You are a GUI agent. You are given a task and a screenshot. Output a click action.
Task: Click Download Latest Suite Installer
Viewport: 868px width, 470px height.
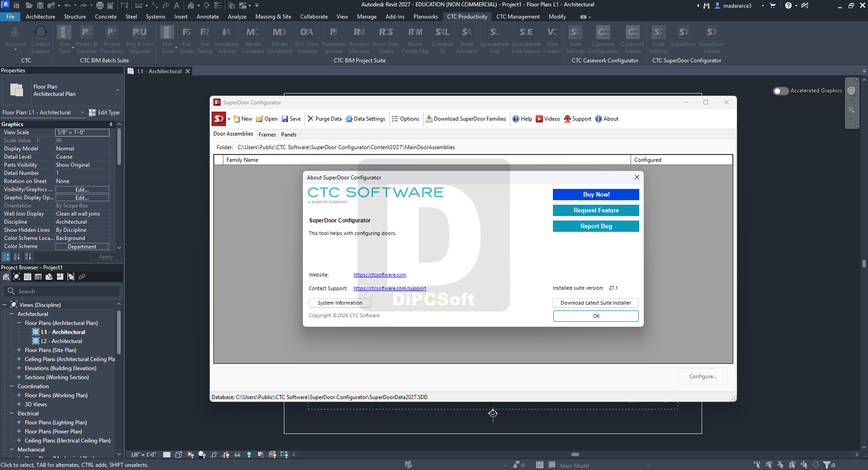pos(596,303)
